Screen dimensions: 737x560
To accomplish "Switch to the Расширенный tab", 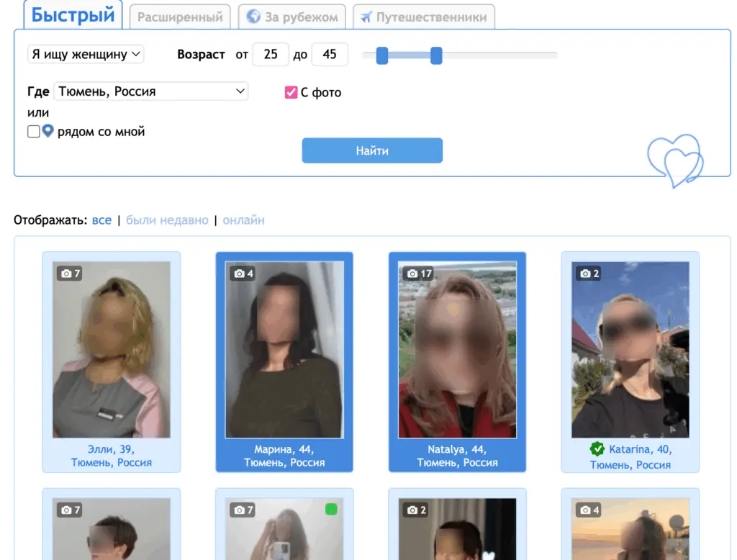I will tap(179, 17).
